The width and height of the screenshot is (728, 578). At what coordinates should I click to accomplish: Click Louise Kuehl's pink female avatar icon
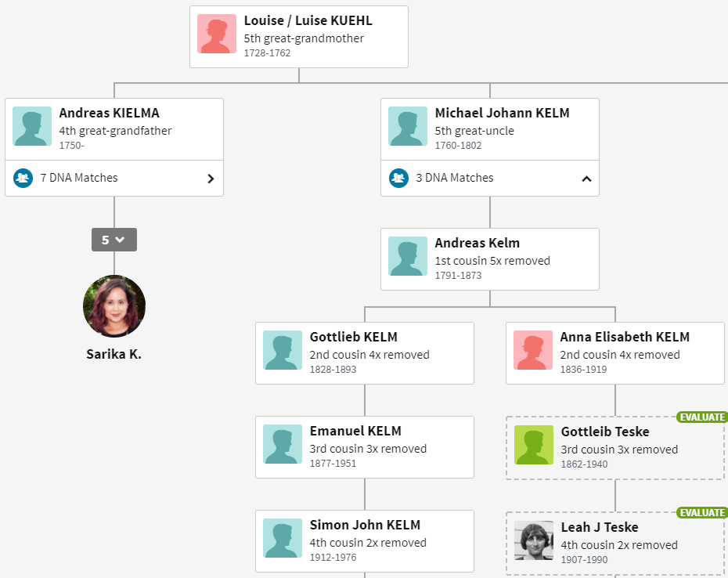[217, 34]
